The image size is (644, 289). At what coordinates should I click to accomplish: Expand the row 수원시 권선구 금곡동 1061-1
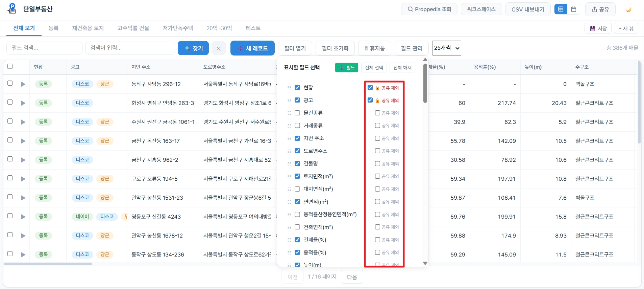(23, 122)
